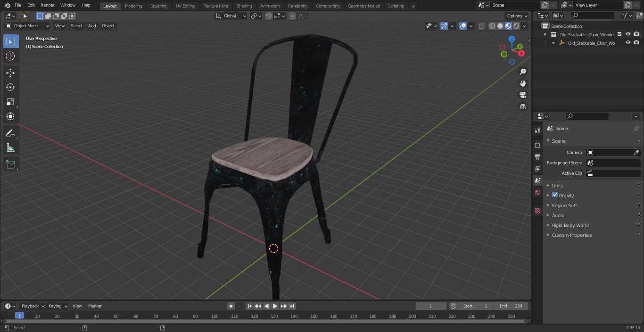Open the Tool properties tab
Viewport: 644px width, 332px height.
point(537,130)
